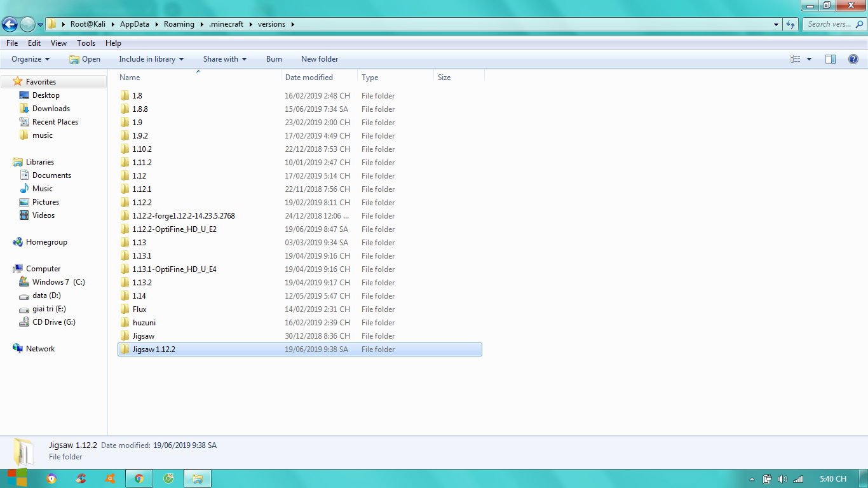Open the Windows 7 (C:) drive

[58, 282]
